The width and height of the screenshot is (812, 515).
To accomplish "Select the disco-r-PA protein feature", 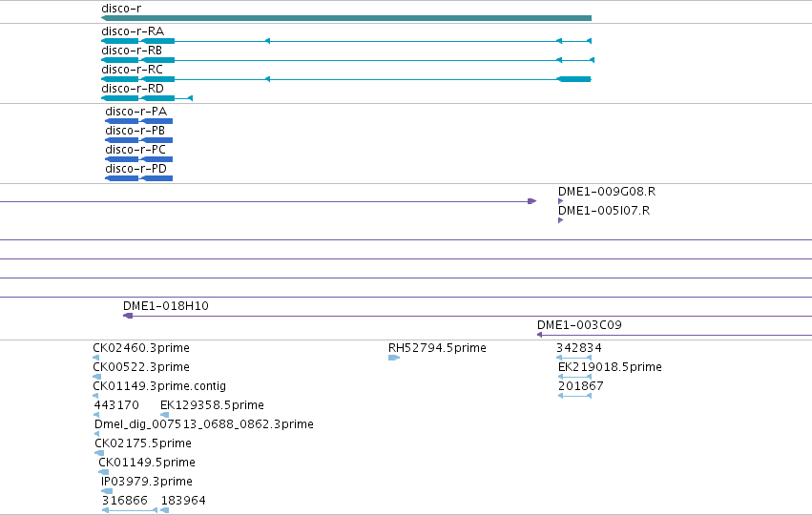I will [138, 121].
